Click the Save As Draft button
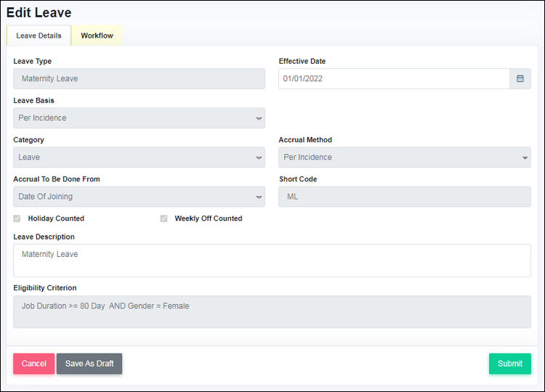This screenshot has height=392, width=545. pyautogui.click(x=89, y=364)
